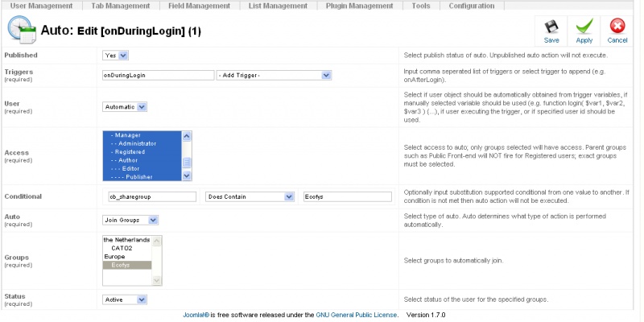Select Publisher in the Access list
Screen dimensions: 644x322
142,176
